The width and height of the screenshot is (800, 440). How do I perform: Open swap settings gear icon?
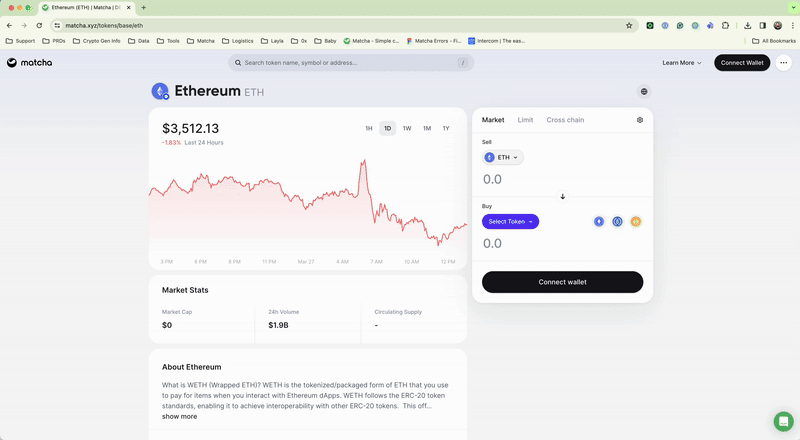click(x=640, y=120)
